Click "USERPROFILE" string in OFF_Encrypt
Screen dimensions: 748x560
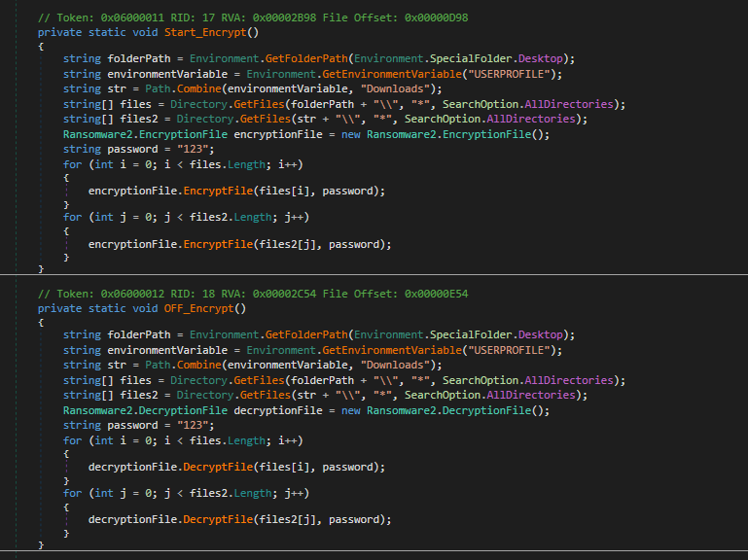509,350
